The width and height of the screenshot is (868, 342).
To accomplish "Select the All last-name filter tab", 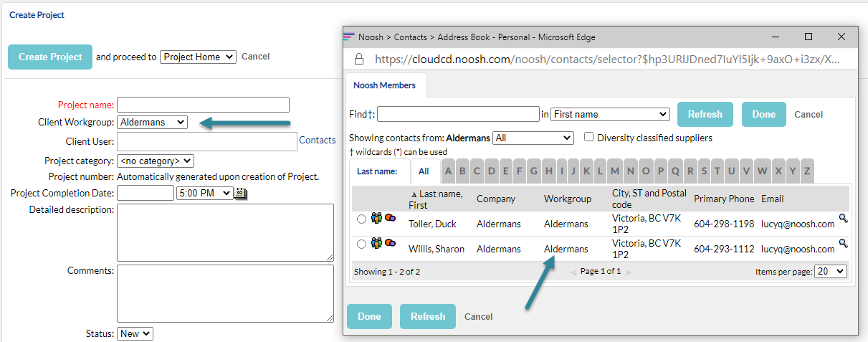I will tap(424, 171).
